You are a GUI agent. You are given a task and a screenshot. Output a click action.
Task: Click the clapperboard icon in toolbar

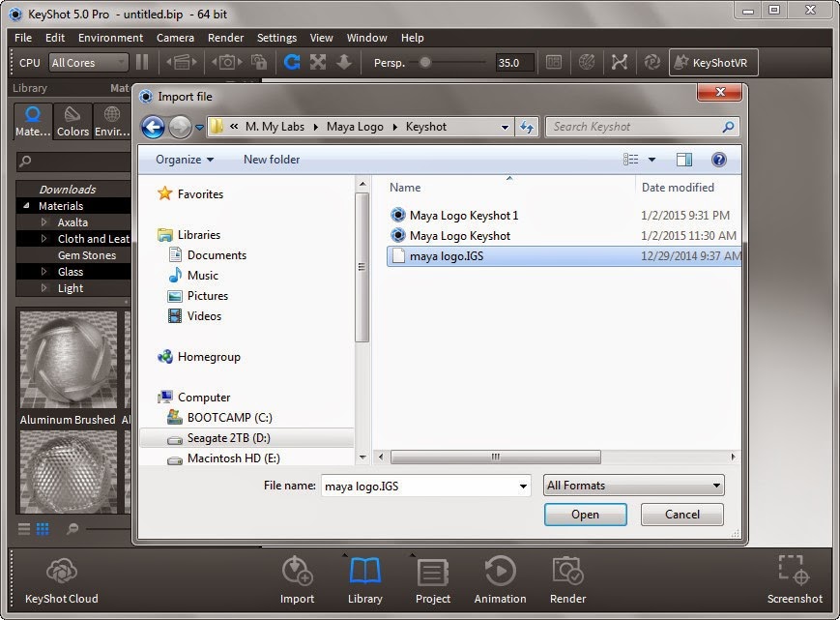(182, 63)
